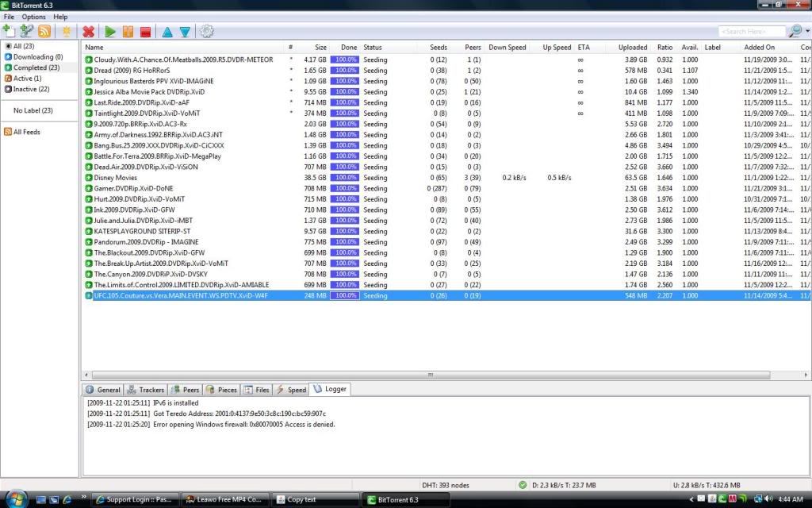Switch to the General tab

click(103, 390)
